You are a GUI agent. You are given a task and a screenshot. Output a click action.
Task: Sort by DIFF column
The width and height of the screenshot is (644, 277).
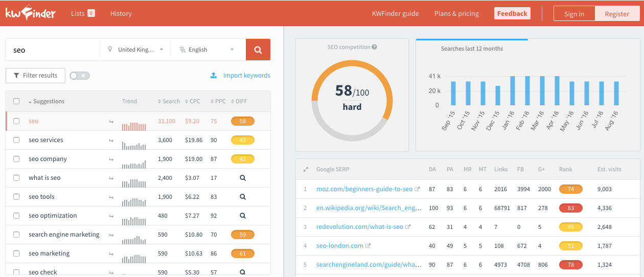click(x=239, y=101)
